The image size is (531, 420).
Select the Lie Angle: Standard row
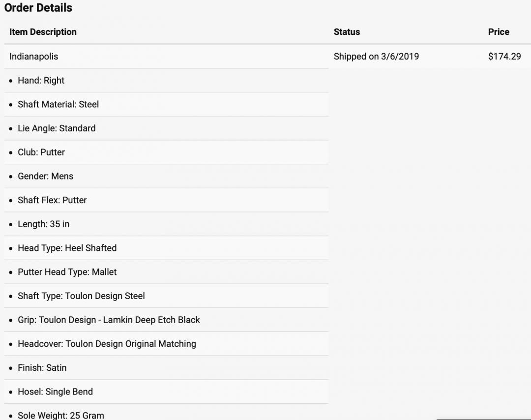pos(166,128)
